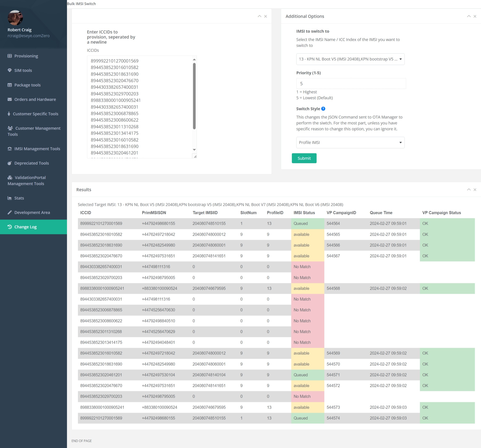481x448 pixels.
Task: Click into the Priority (1-5) input field
Action: 351,83
